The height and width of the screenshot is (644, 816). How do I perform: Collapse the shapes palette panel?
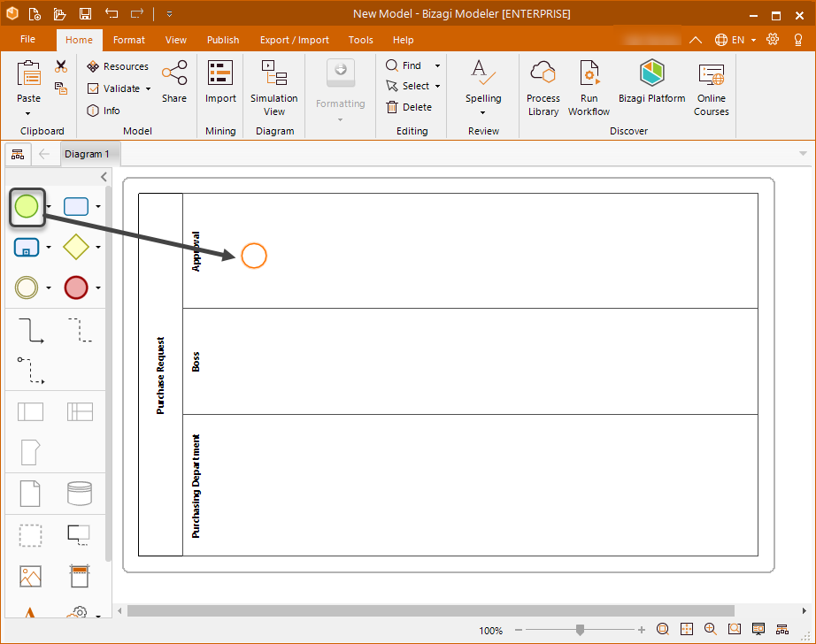(x=104, y=178)
